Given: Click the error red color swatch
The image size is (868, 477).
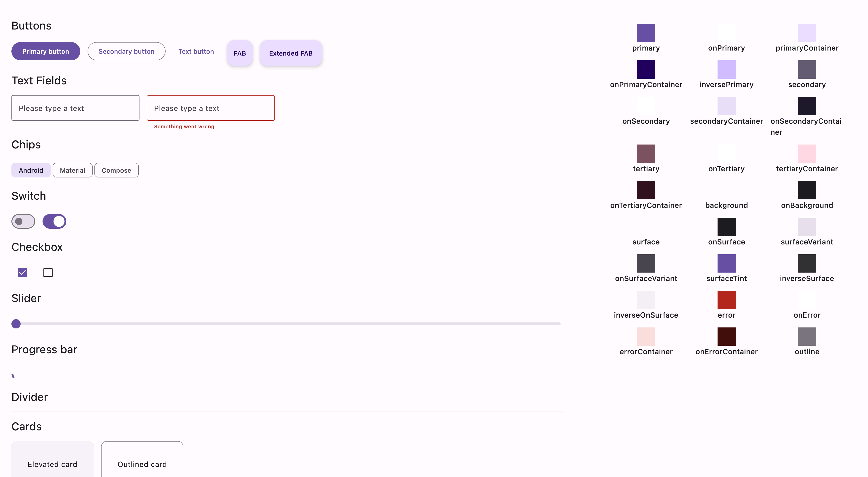Looking at the screenshot, I should 726,300.
